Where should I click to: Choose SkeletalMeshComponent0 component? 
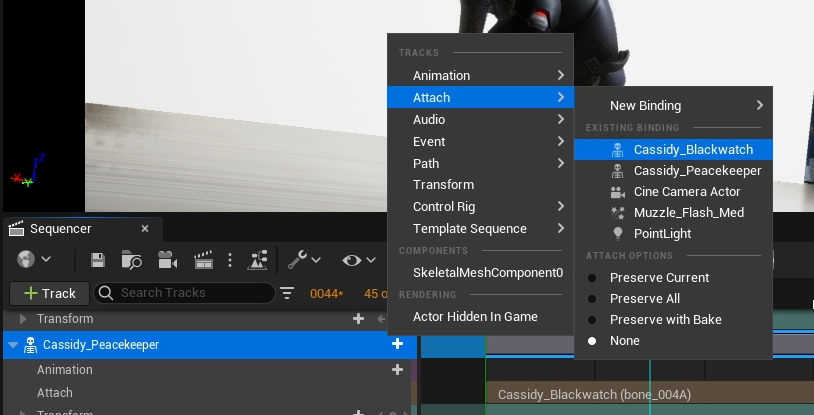[480, 273]
